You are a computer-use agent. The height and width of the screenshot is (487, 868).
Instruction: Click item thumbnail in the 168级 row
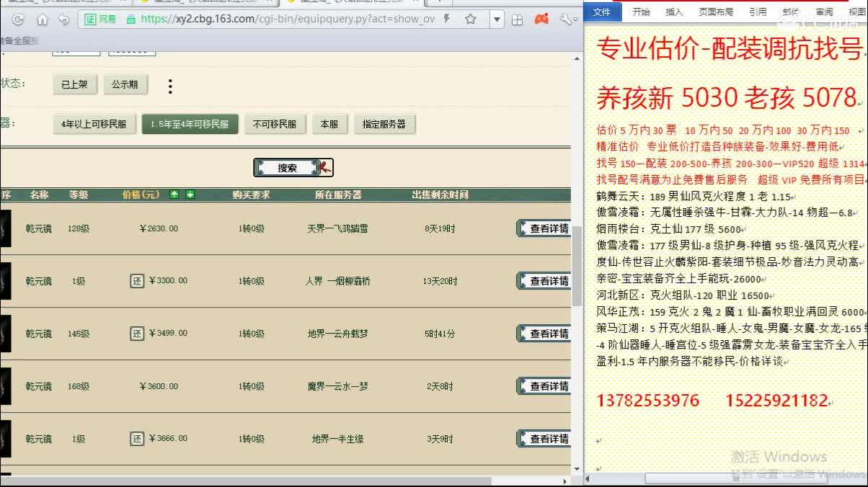pos(5,386)
